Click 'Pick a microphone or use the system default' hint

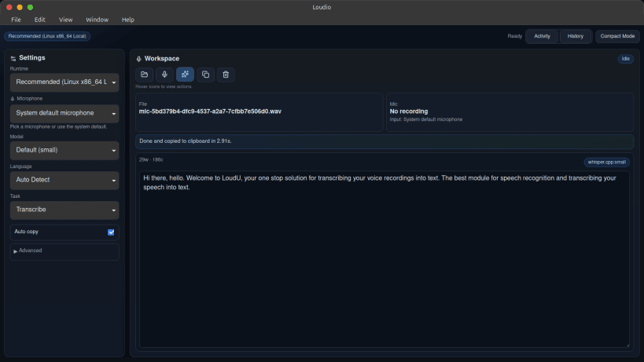(58, 126)
